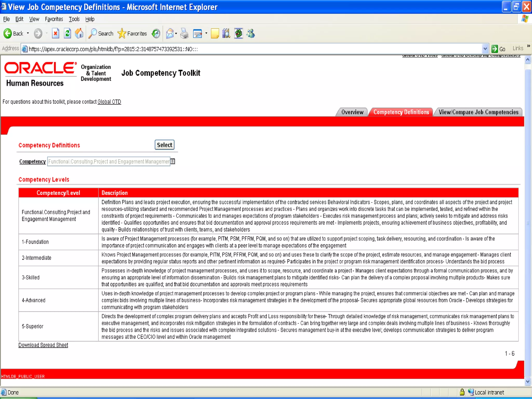The width and height of the screenshot is (532, 399).
Task: Open the Global OTD contact link
Action: point(109,102)
